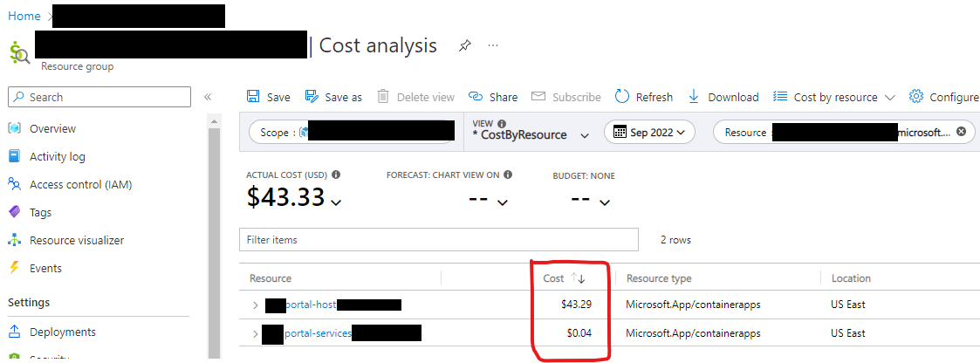
Task: Click the sidebar scroll up arrow
Action: pos(215,121)
